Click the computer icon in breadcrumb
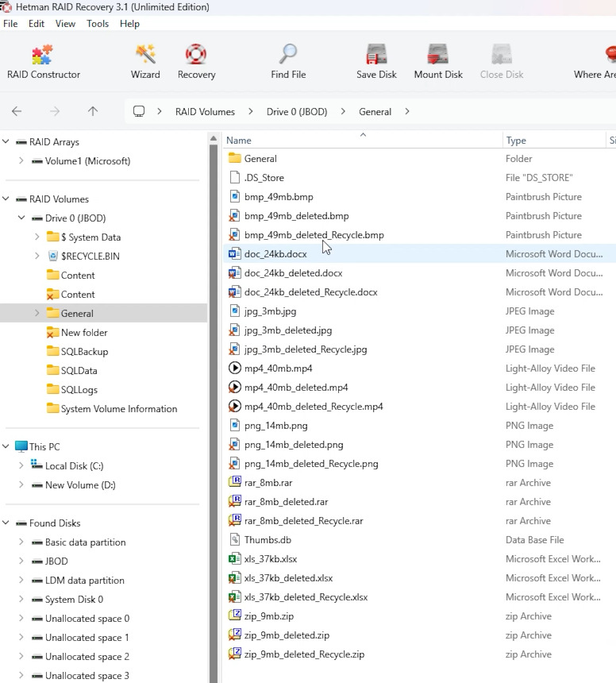This screenshot has height=683, width=616. coord(139,111)
